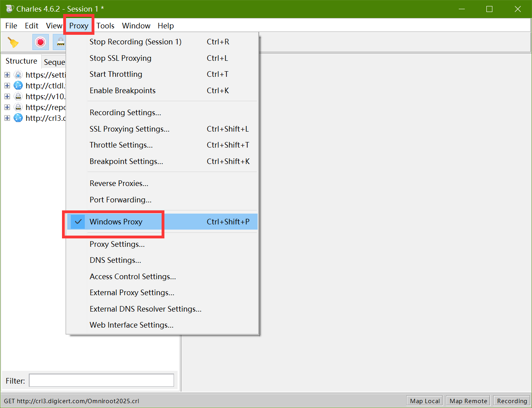532x408 pixels.
Task: Open the Tools menu
Action: [x=105, y=26]
